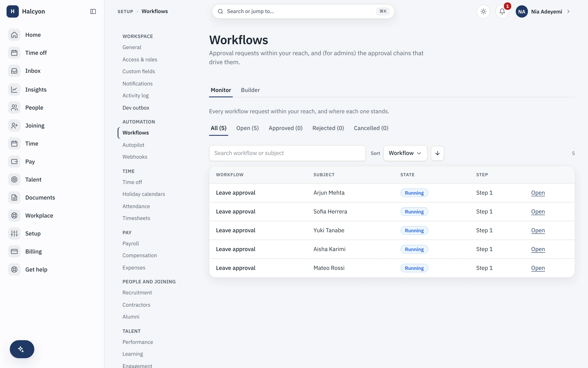Open Custom fields settings

tap(138, 72)
